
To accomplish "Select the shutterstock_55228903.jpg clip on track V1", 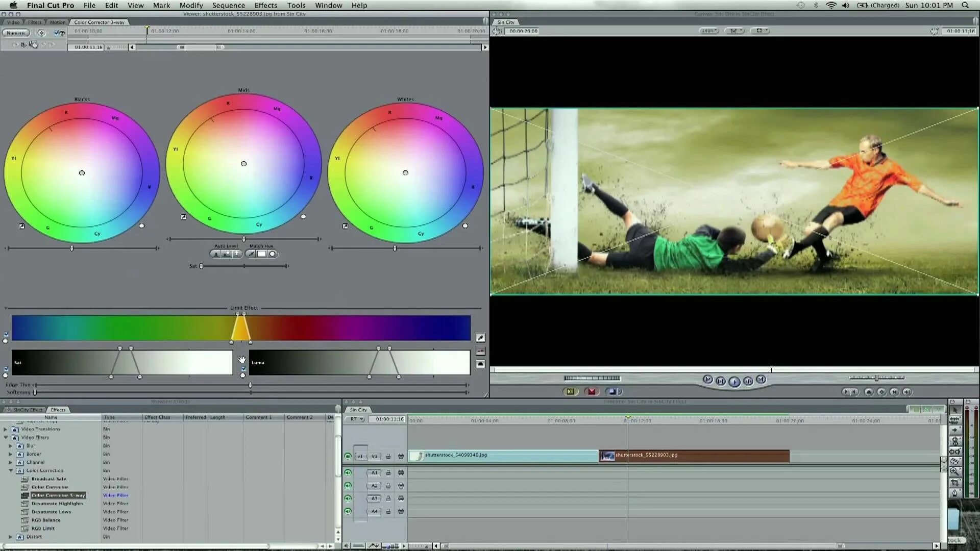I will 694,456.
